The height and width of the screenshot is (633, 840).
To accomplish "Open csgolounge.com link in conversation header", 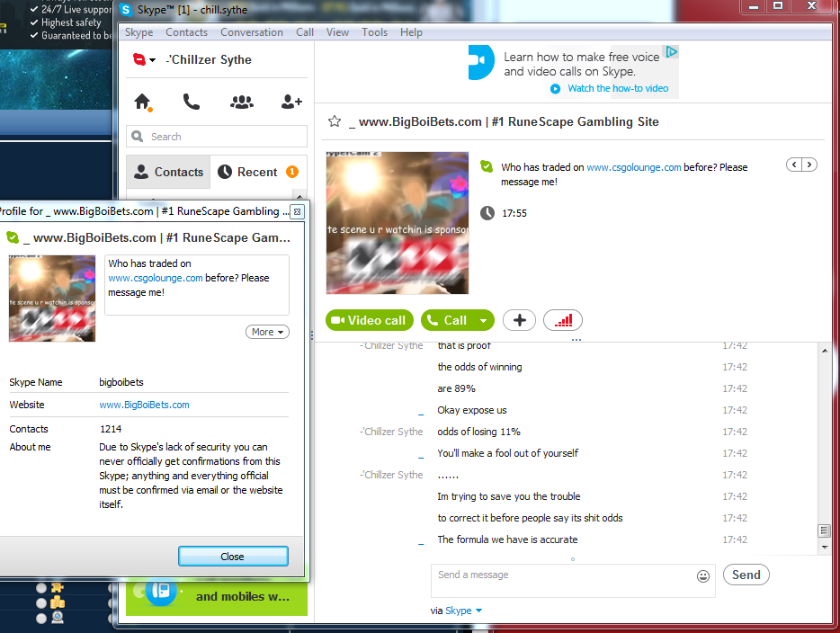I will 634,167.
